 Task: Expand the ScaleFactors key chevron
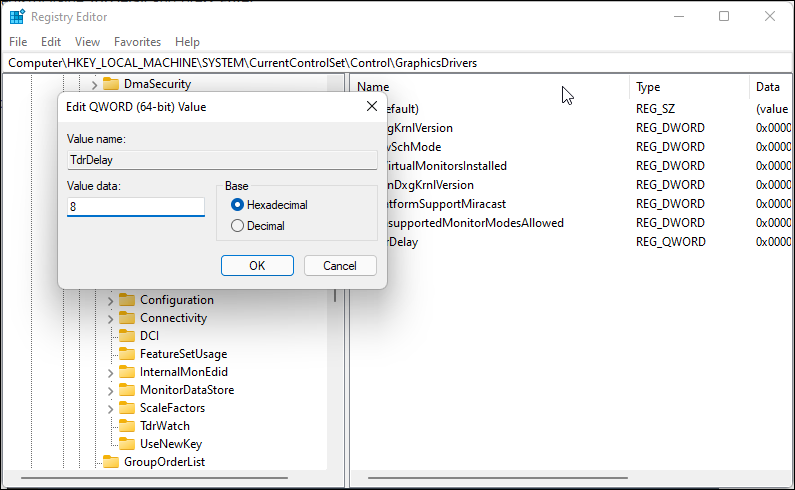tap(110, 408)
